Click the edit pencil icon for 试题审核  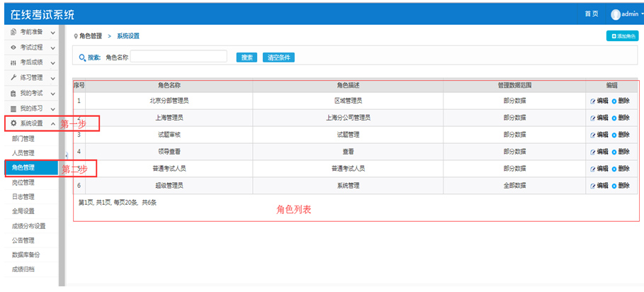pos(592,135)
